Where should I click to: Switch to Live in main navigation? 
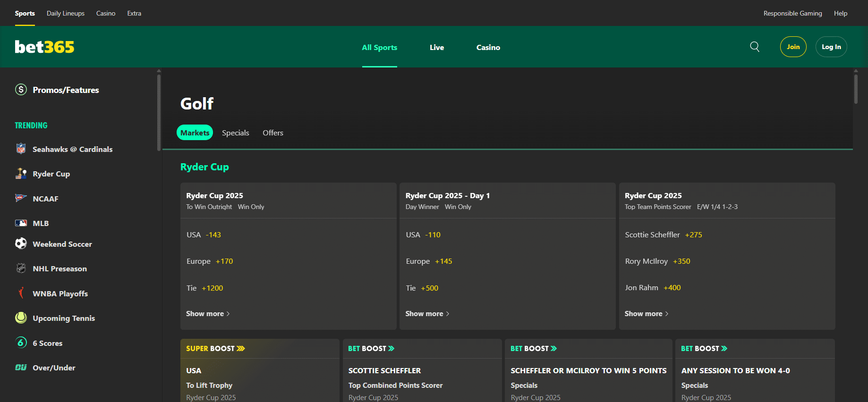437,47
